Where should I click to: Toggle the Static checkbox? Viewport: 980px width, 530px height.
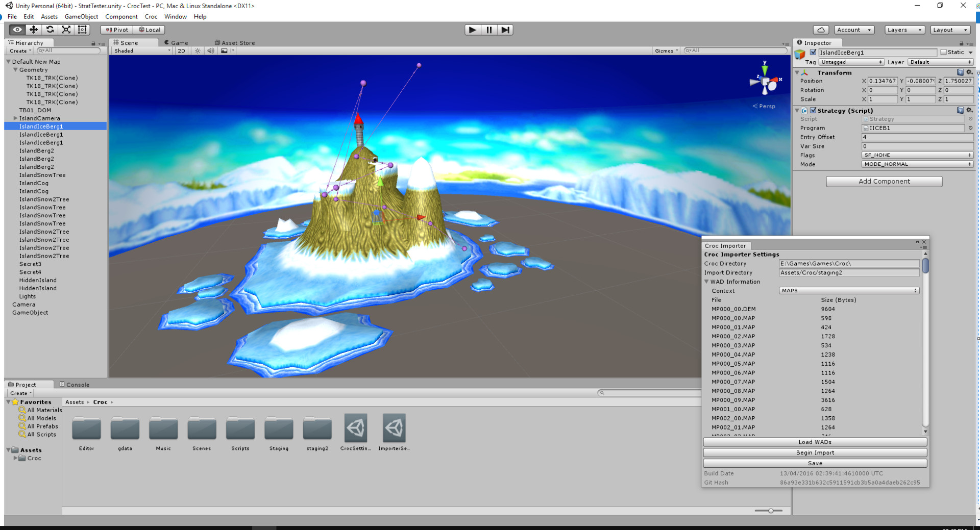pos(943,52)
